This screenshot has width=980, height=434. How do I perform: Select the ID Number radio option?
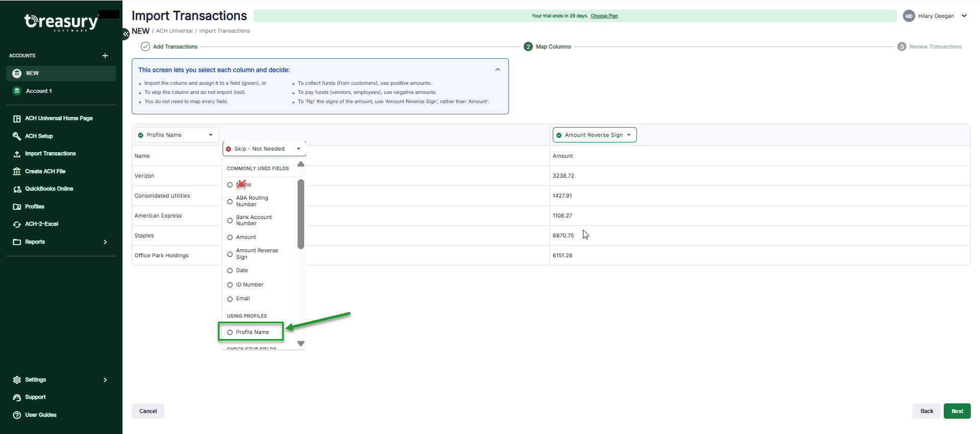230,285
